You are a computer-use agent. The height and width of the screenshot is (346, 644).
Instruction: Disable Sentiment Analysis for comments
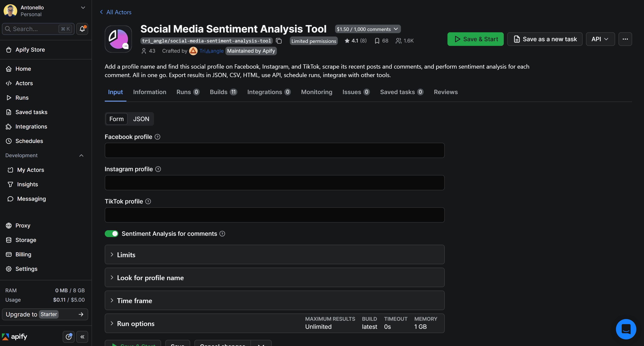click(112, 233)
